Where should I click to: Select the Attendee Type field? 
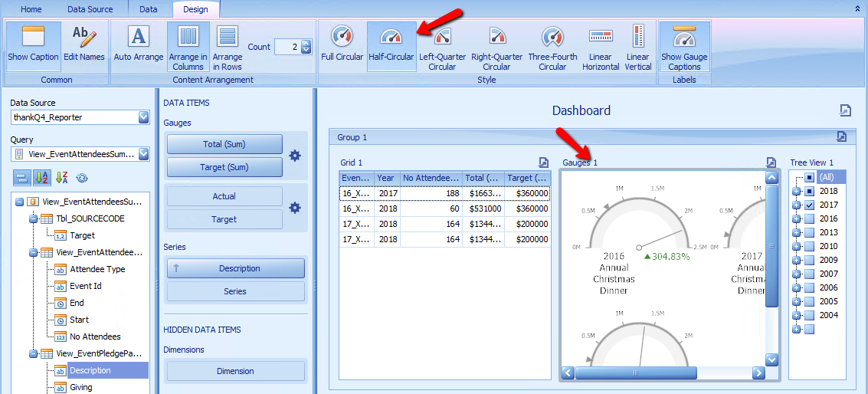tap(97, 269)
